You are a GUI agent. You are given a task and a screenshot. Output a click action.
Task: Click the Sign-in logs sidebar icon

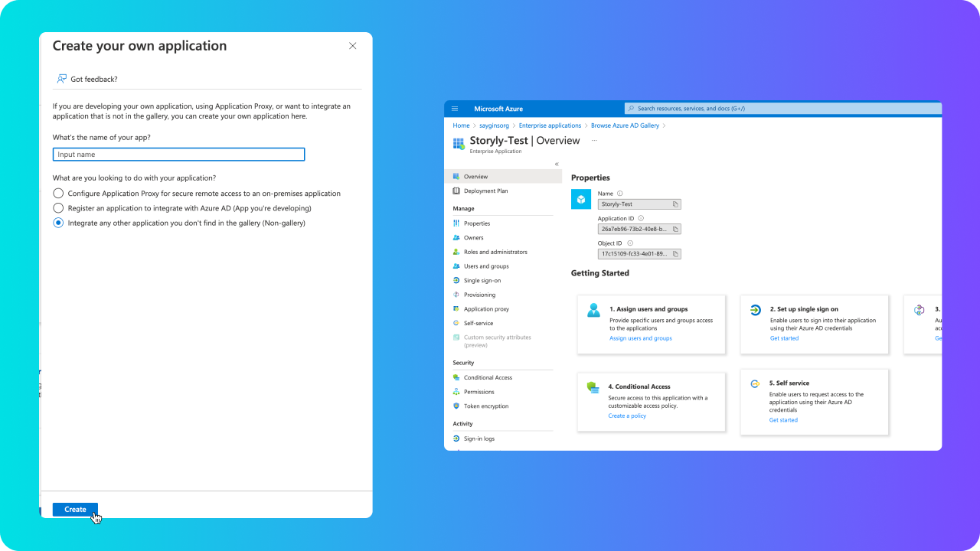pos(456,439)
